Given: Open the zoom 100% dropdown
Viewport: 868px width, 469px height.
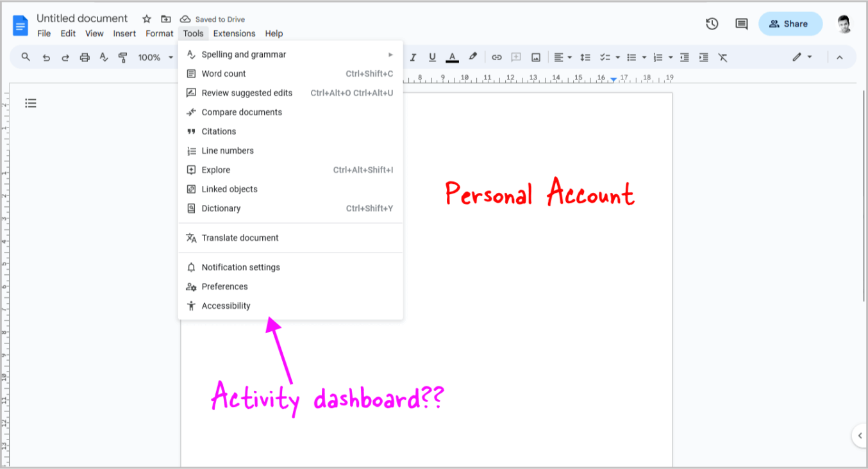Looking at the screenshot, I should (x=156, y=57).
